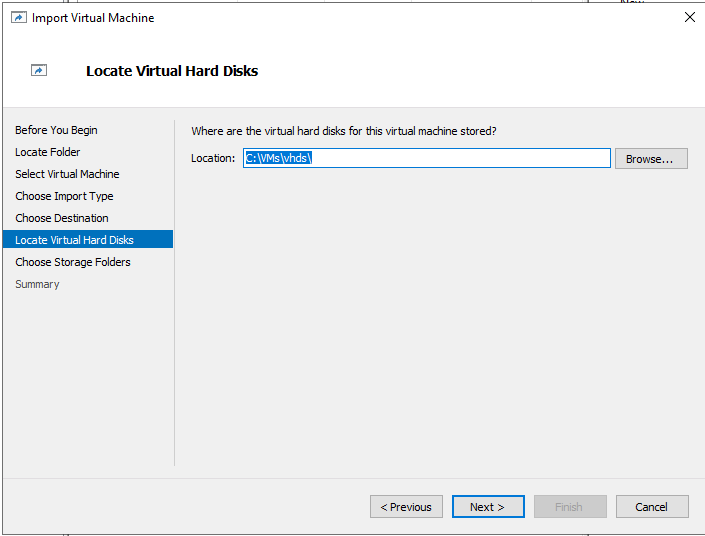Go back with the Previous button
Screen dimensions: 705x536
(x=406, y=507)
